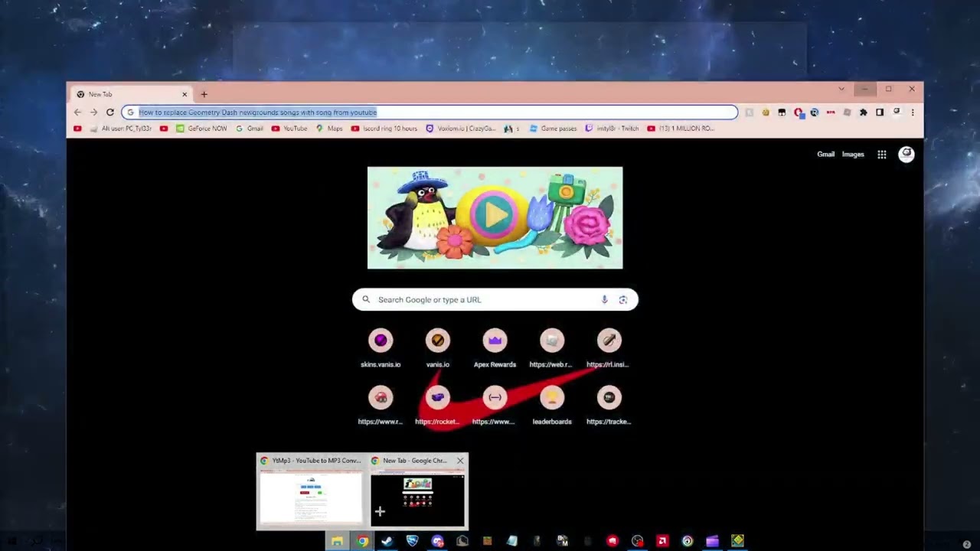Open Chrome profile avatar in toolbar
The image size is (980, 551).
pos(897,112)
